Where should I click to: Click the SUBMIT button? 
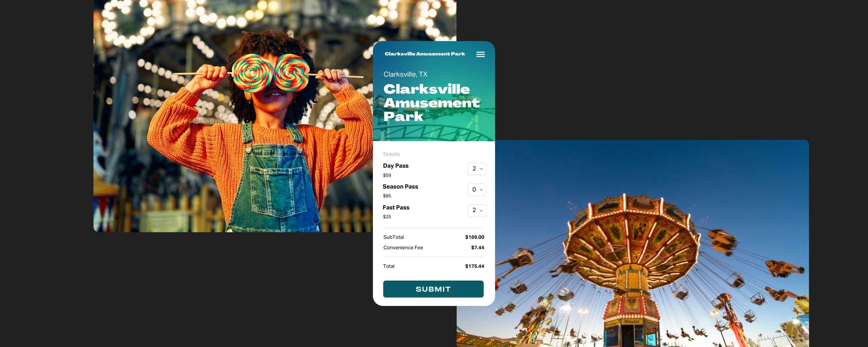click(433, 289)
